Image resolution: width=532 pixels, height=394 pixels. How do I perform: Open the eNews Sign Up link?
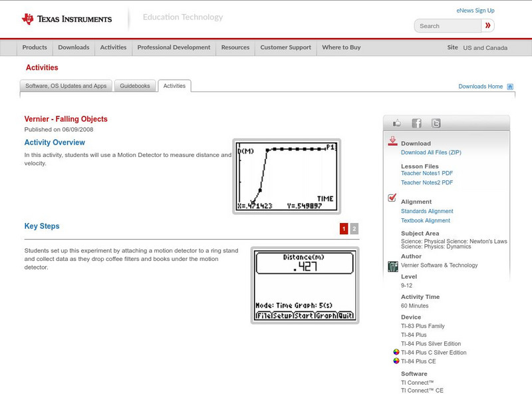click(x=475, y=11)
